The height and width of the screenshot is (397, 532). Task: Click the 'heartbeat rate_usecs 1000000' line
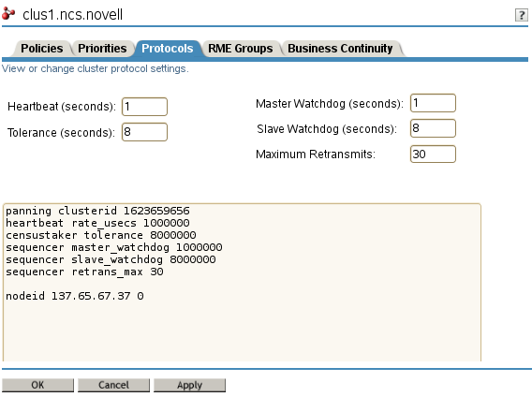tap(97, 223)
